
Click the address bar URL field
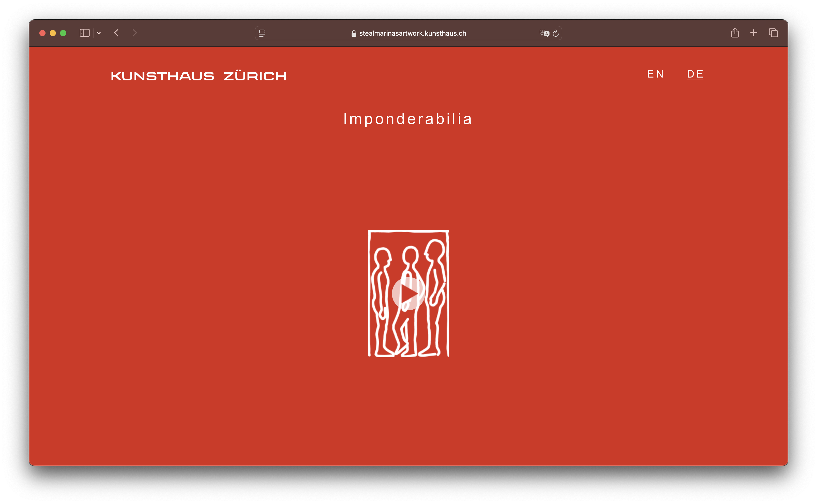click(412, 33)
